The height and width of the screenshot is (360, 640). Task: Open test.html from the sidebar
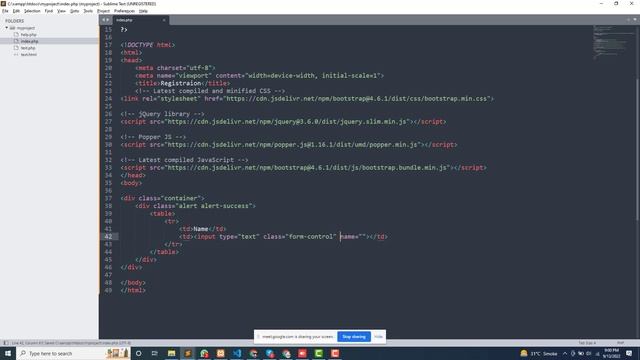coord(29,54)
